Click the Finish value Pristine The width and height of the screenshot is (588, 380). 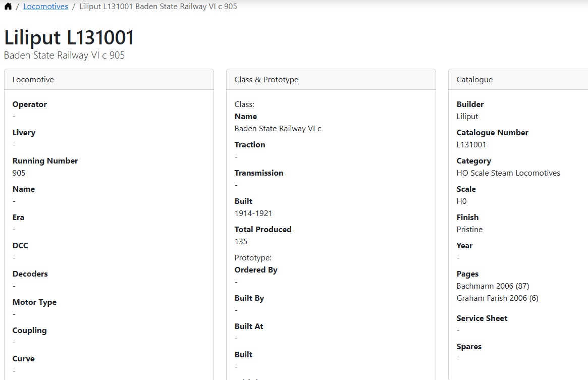[469, 229]
